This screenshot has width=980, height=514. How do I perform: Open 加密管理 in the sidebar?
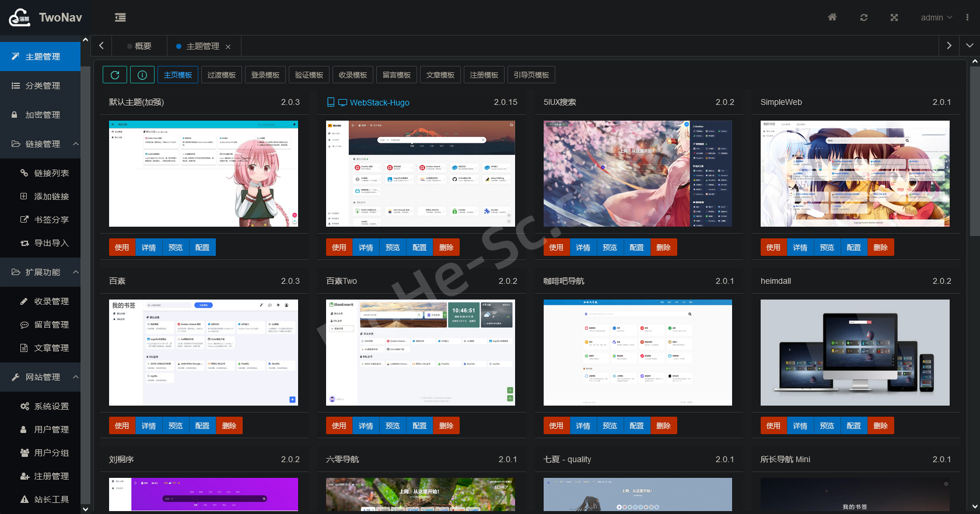click(40, 115)
